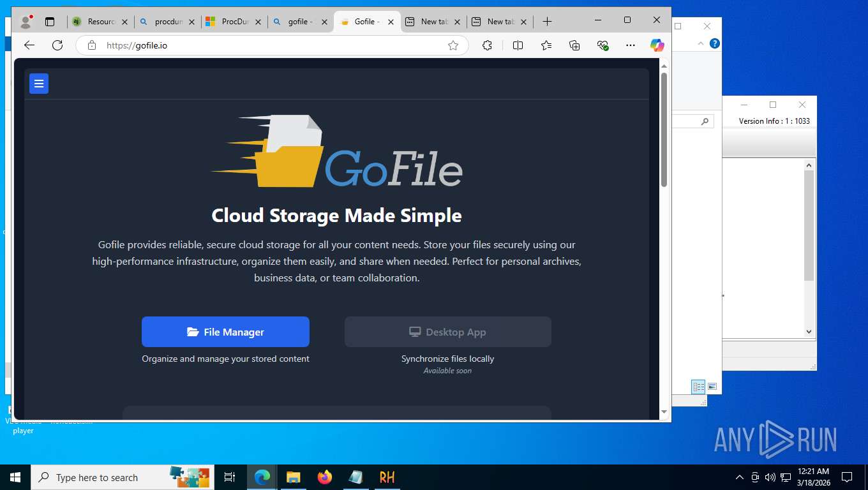The height and width of the screenshot is (490, 868).
Task: Close the active Gofile tab
Action: click(391, 22)
